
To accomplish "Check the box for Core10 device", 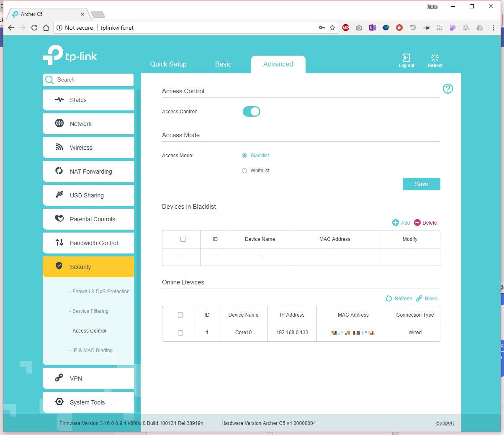I will [180, 333].
